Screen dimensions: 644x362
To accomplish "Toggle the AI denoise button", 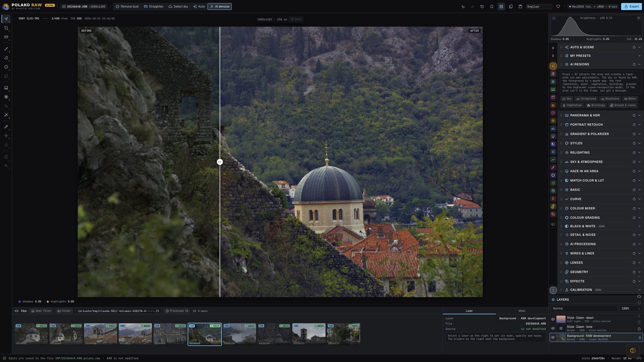I will tap(220, 6).
